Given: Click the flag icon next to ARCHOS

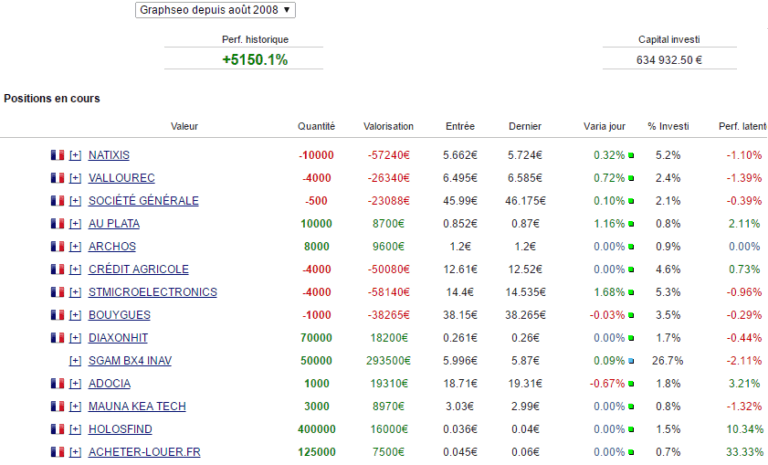Looking at the screenshot, I should tap(57, 246).
